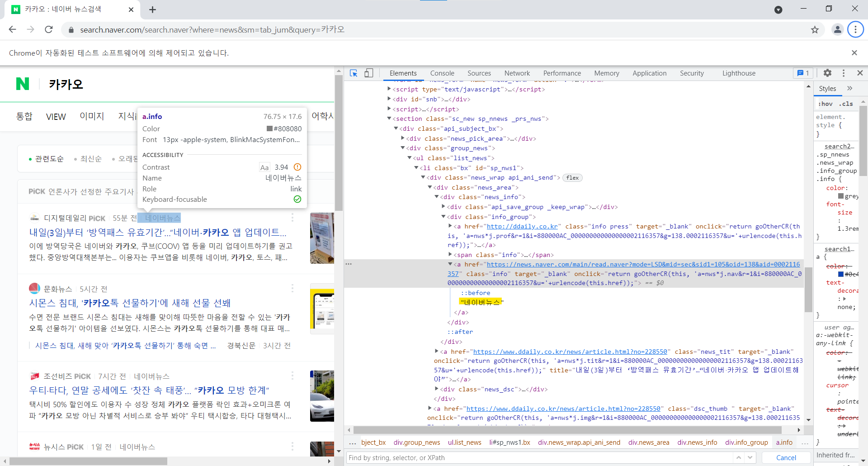868x466 pixels.
Task: Click the element inspector (select element) icon
Action: 354,73
